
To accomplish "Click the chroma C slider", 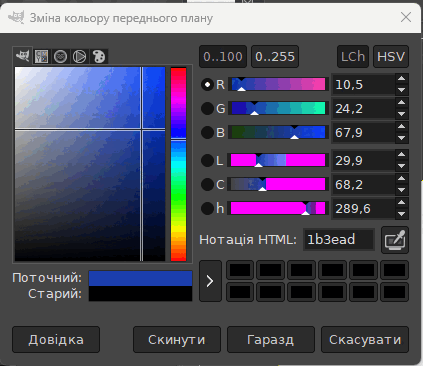I will click(278, 184).
